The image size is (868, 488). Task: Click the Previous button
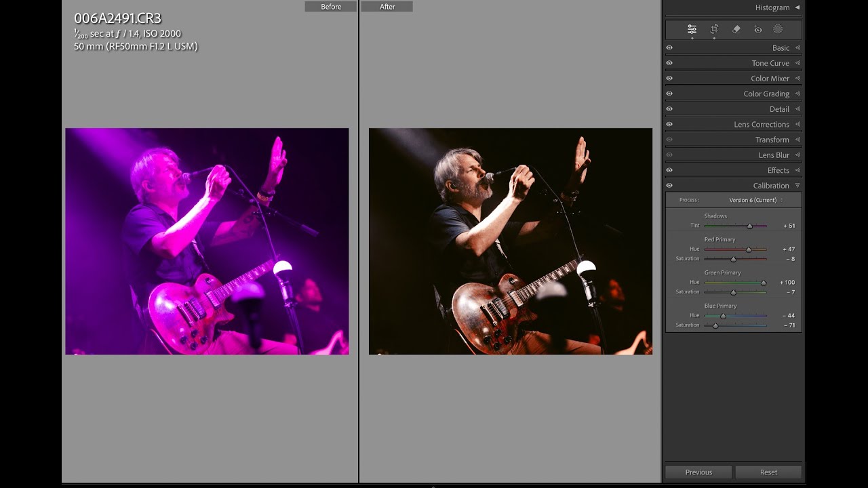[x=698, y=472]
